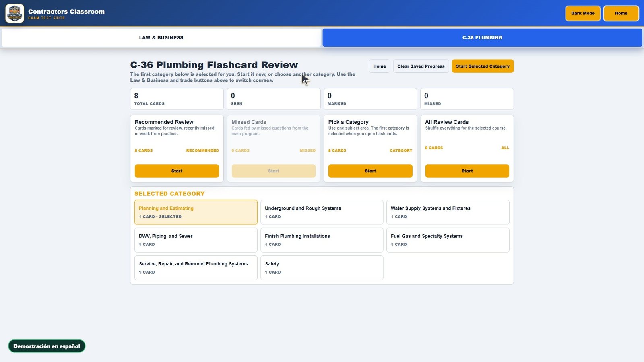Image resolution: width=644 pixels, height=362 pixels.
Task: Choose Water Supply Systems and Fixtures category
Action: [448, 212]
